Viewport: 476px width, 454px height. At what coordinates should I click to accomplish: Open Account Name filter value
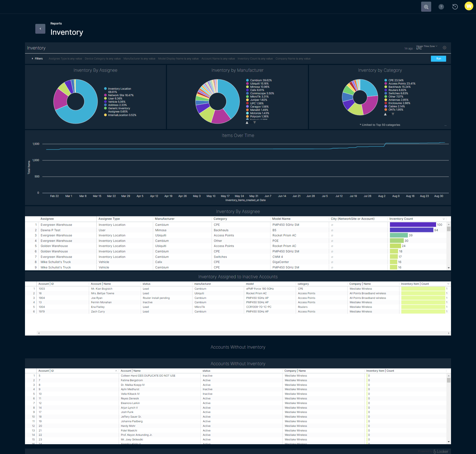(x=218, y=59)
